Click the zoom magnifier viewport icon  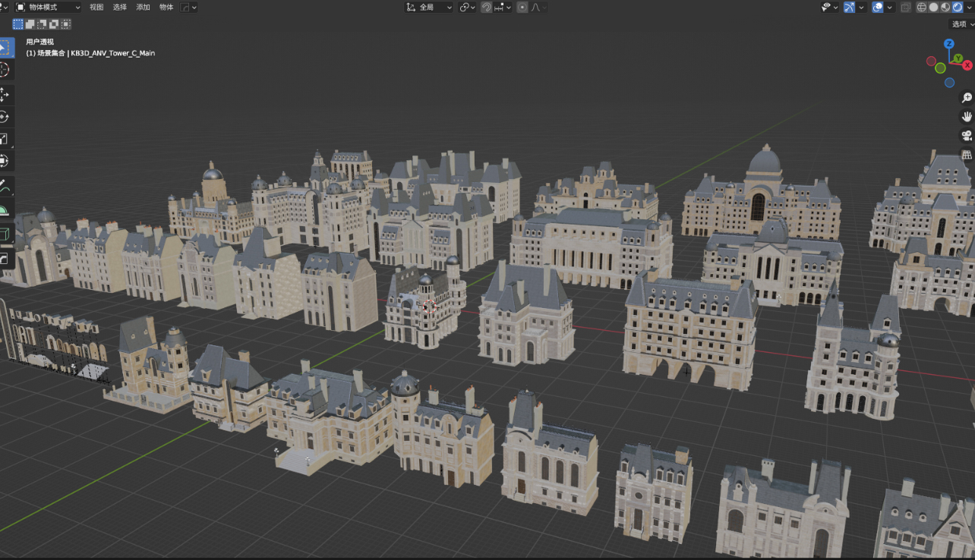tap(967, 98)
